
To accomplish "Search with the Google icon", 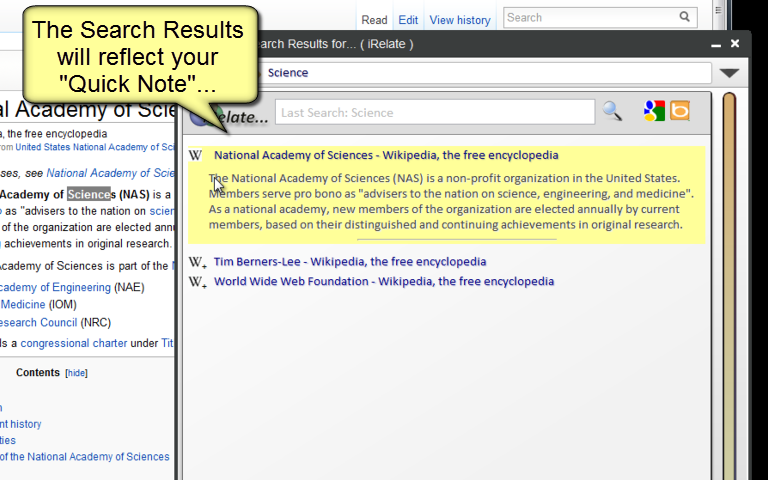I will point(654,111).
